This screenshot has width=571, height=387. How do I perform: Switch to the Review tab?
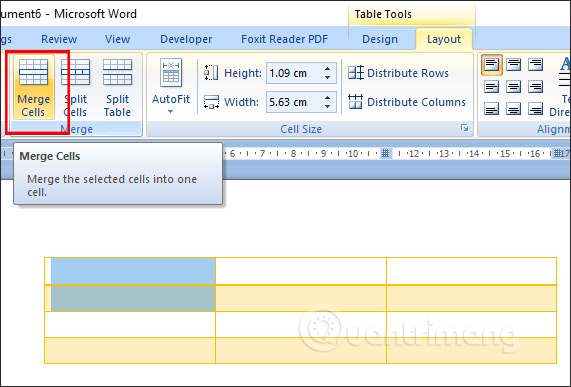click(59, 39)
